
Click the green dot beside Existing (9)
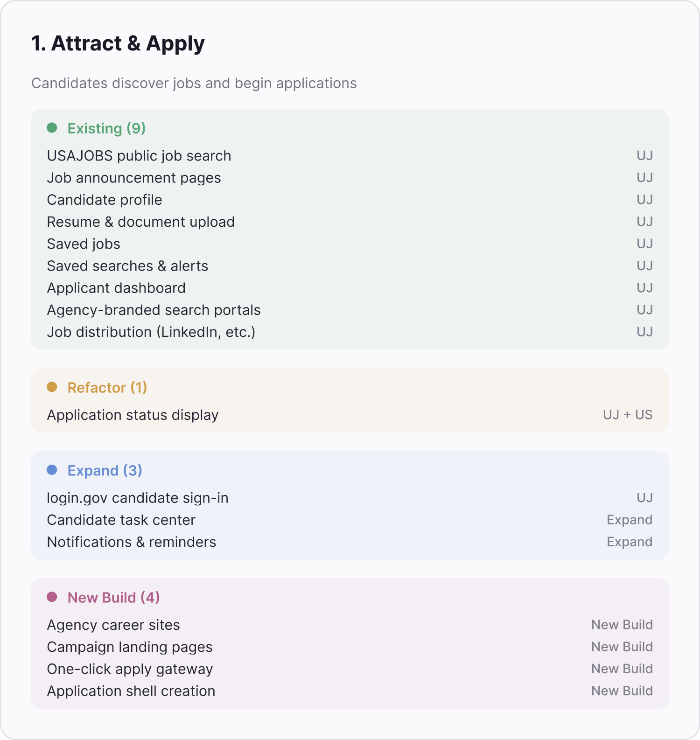(52, 128)
